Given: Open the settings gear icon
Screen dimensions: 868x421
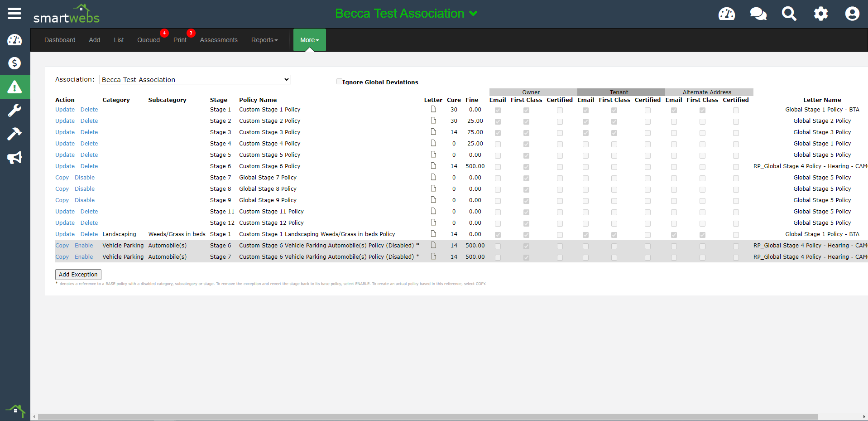Looking at the screenshot, I should click(820, 14).
